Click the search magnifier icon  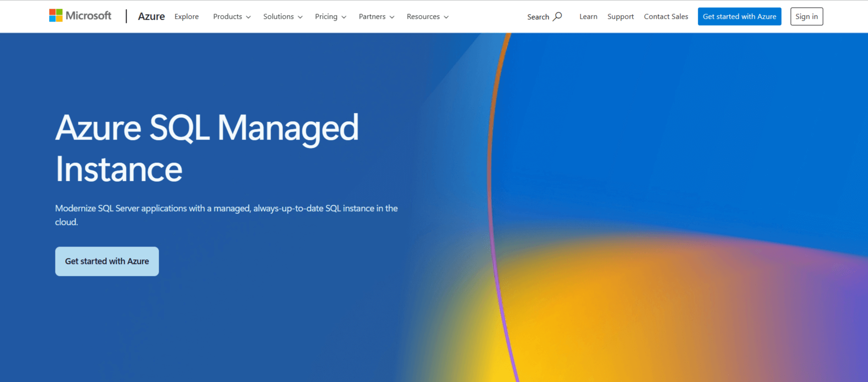click(x=557, y=17)
